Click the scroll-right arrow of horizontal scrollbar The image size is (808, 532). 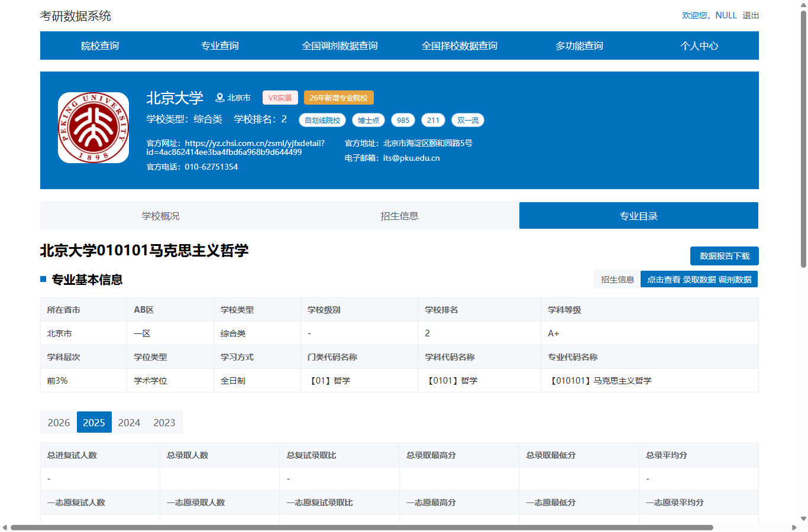point(794,527)
